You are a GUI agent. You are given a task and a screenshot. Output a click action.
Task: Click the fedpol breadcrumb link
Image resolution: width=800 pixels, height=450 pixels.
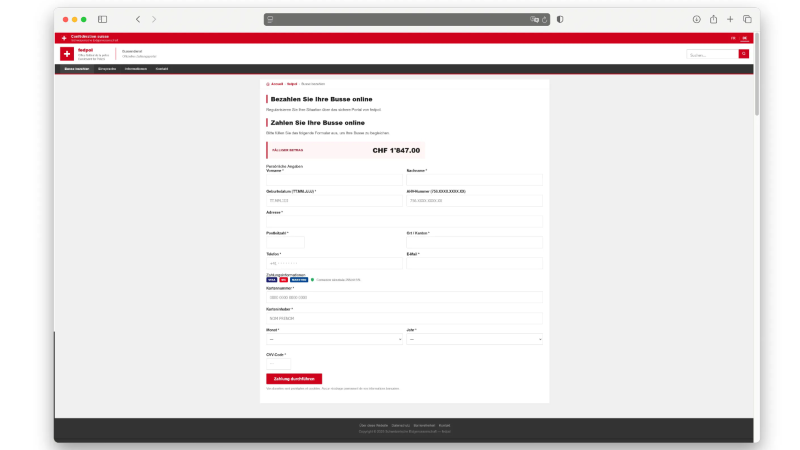click(292, 84)
